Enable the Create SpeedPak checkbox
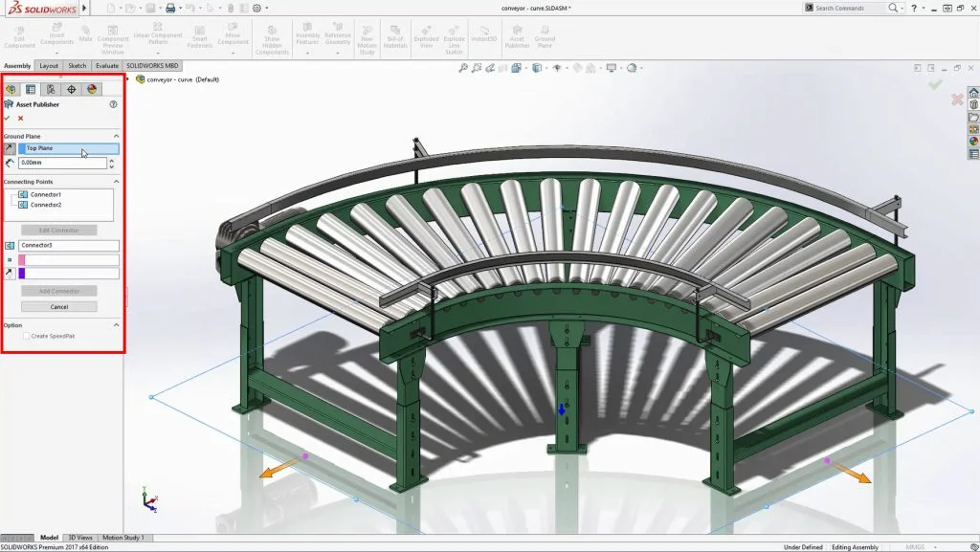The height and width of the screenshot is (552, 980). 26,336
